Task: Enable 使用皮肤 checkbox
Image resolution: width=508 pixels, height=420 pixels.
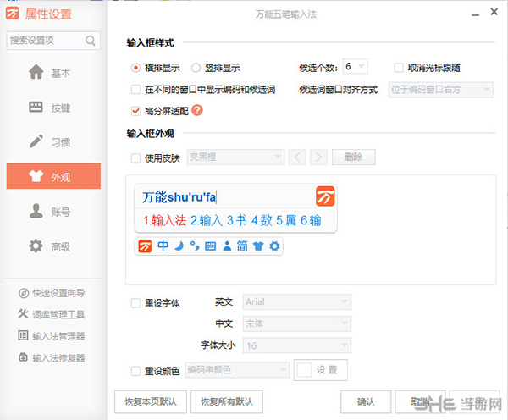Action: point(135,158)
